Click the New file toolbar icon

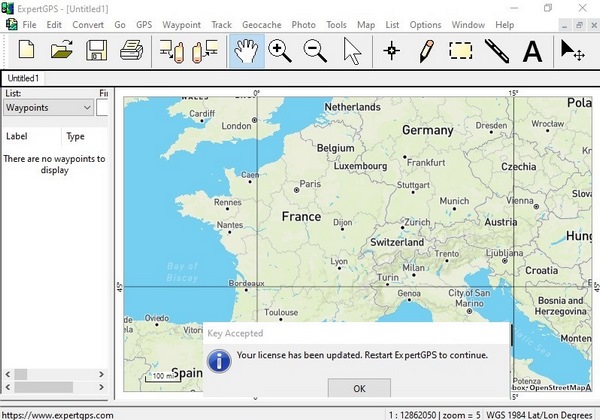(x=26, y=50)
